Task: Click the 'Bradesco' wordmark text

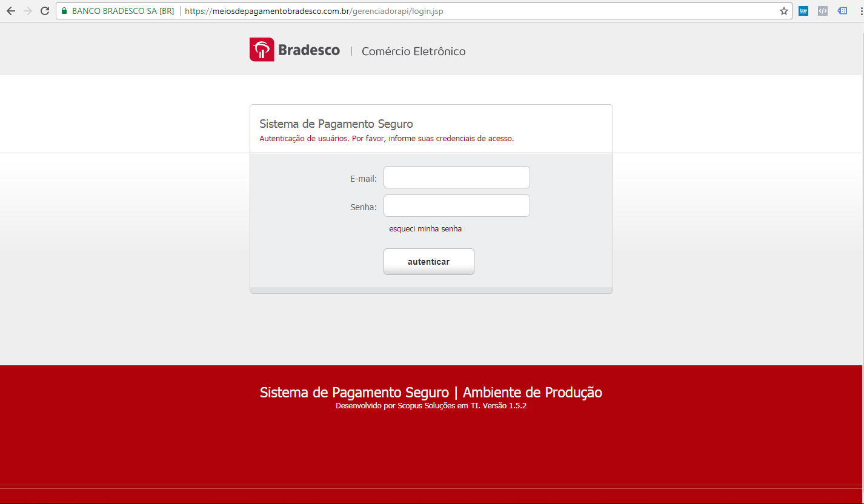Action: click(309, 50)
